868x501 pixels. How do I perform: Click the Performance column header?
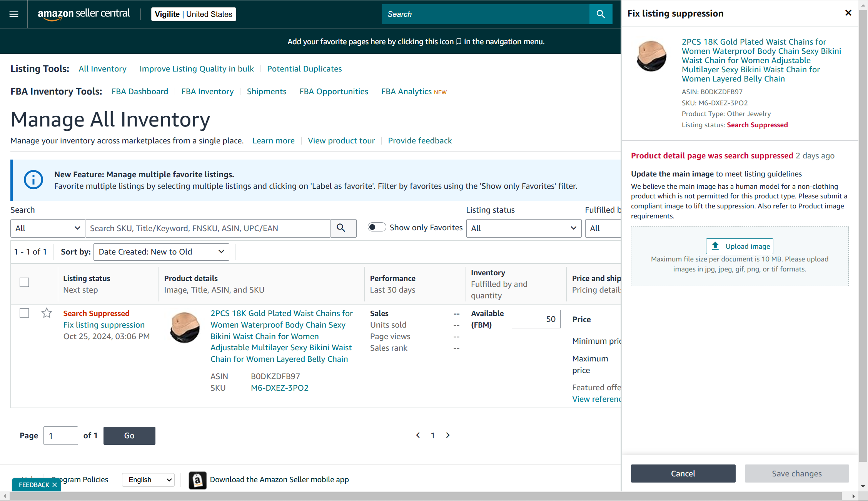[393, 278]
